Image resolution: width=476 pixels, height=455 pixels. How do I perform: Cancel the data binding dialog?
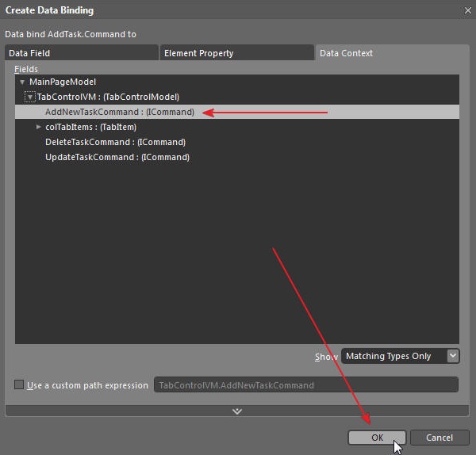[x=440, y=438]
